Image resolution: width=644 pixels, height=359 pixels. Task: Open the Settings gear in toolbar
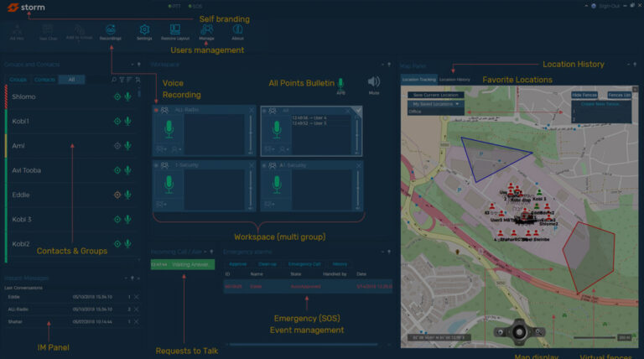(x=144, y=32)
